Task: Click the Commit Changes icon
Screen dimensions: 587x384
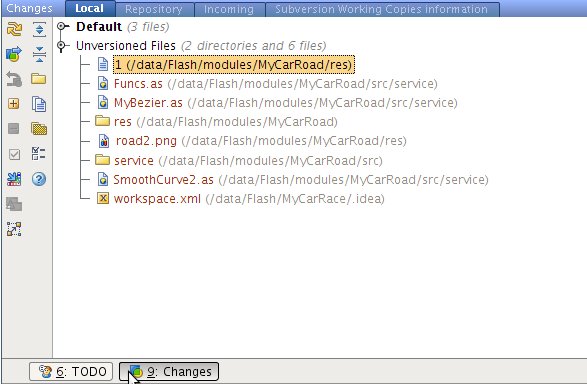Action: 14,54
